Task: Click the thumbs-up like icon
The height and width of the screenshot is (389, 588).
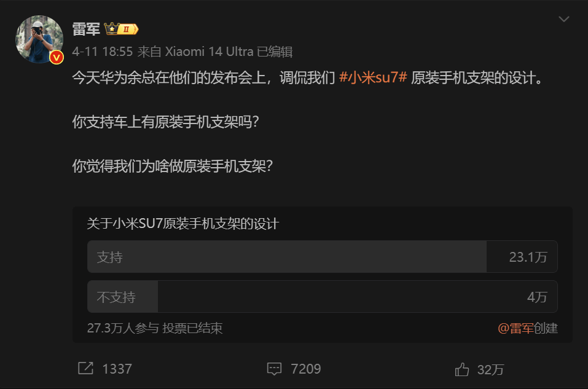Action: [x=461, y=369]
